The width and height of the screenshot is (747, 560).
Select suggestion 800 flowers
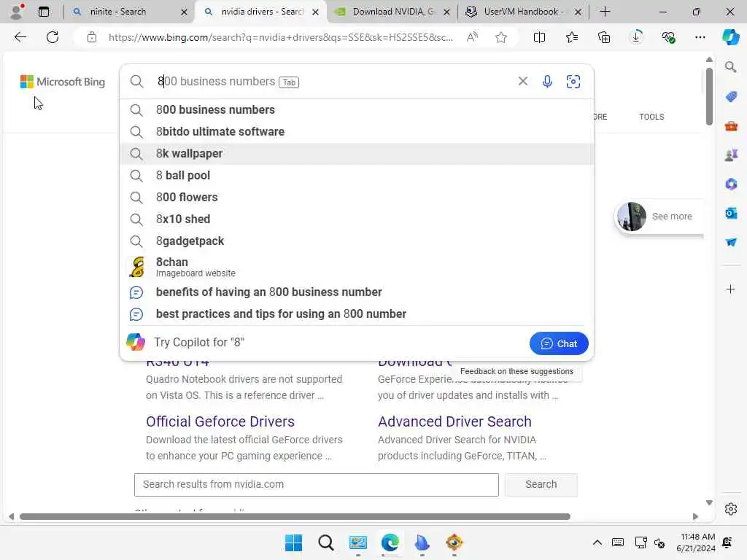point(356,198)
